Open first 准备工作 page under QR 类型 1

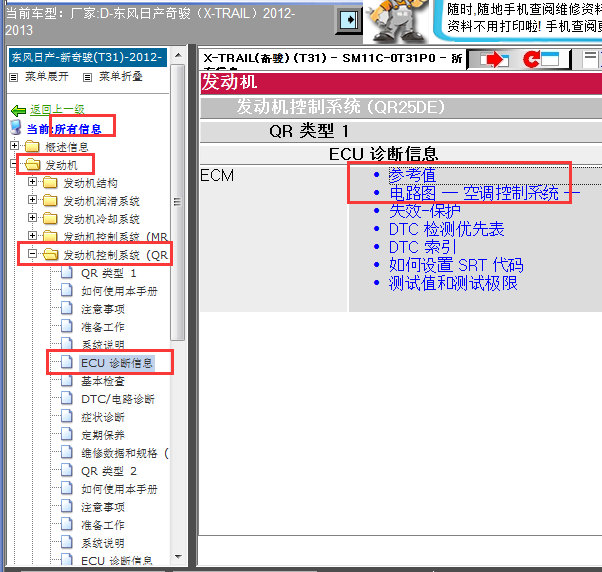[x=103, y=327]
